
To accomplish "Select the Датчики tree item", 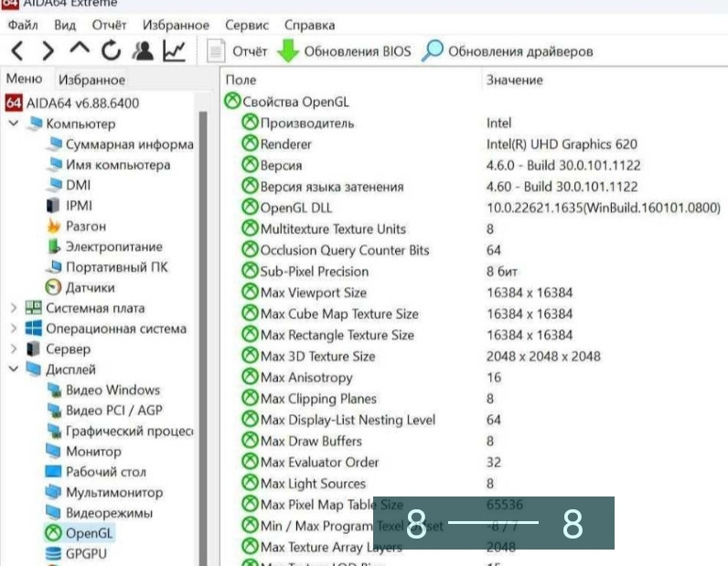I will pos(90,287).
